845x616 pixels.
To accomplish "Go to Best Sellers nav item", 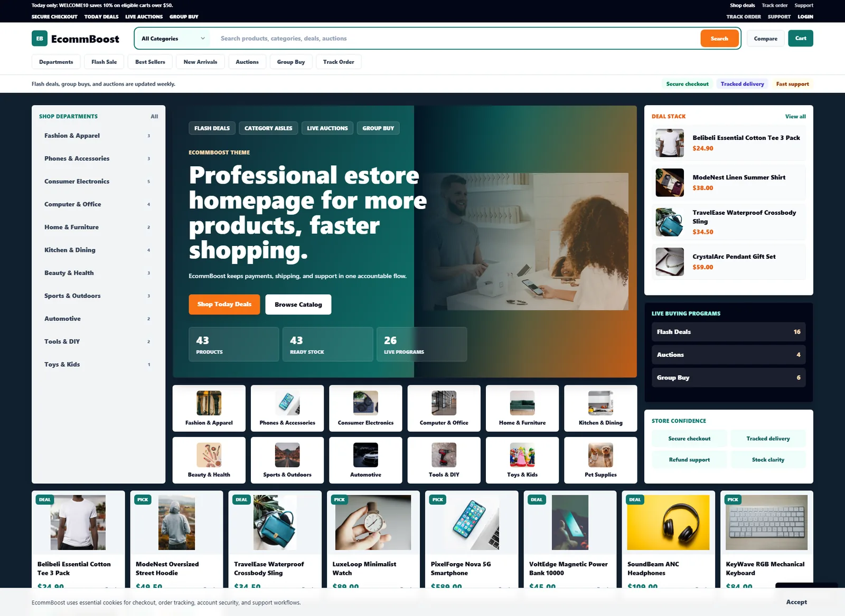I will 150,62.
